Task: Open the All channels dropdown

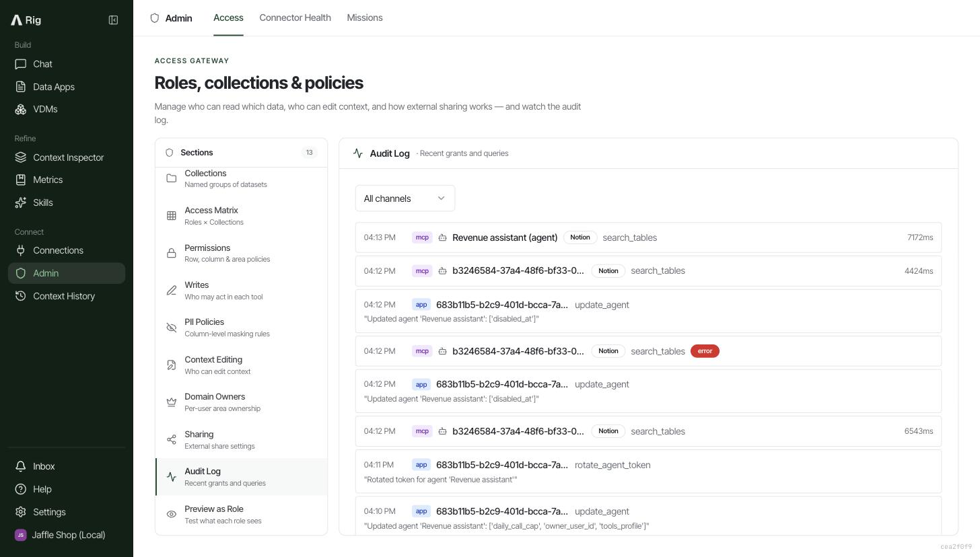Action: pyautogui.click(x=405, y=198)
